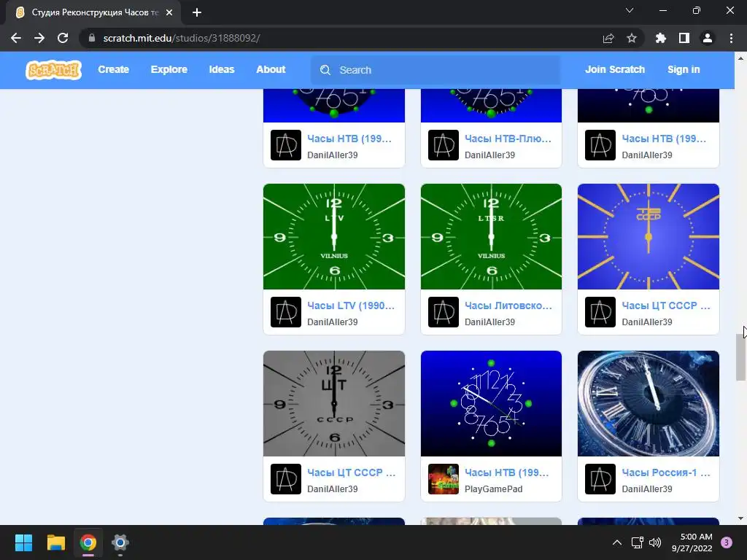This screenshot has width=747, height=560.
Task: Open the Windows Start menu
Action: coord(23,542)
